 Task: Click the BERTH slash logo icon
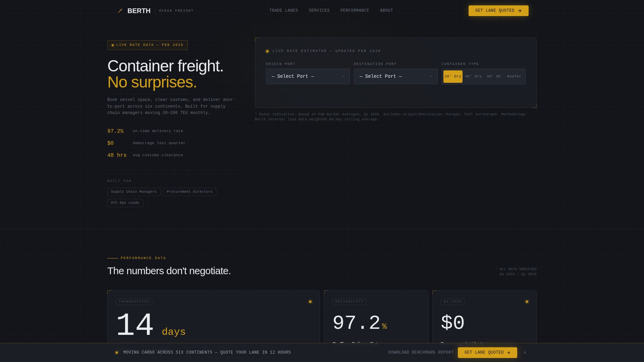(x=120, y=11)
